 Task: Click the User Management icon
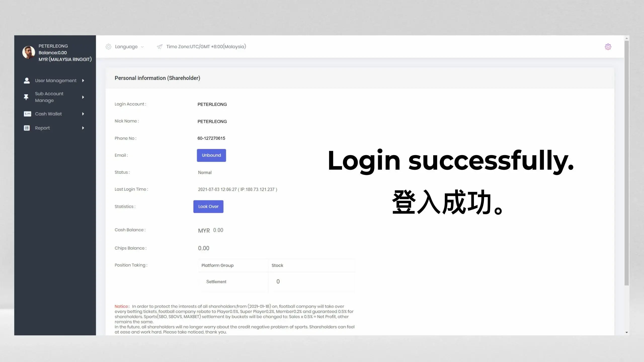(26, 80)
